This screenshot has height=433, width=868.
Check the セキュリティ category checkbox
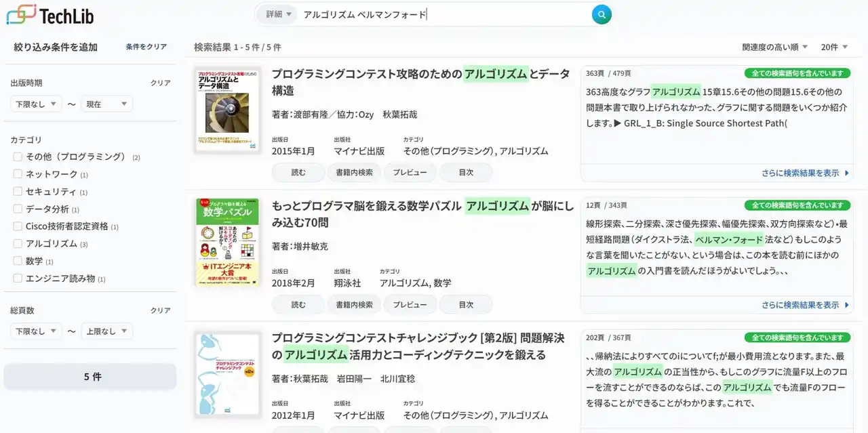18,192
